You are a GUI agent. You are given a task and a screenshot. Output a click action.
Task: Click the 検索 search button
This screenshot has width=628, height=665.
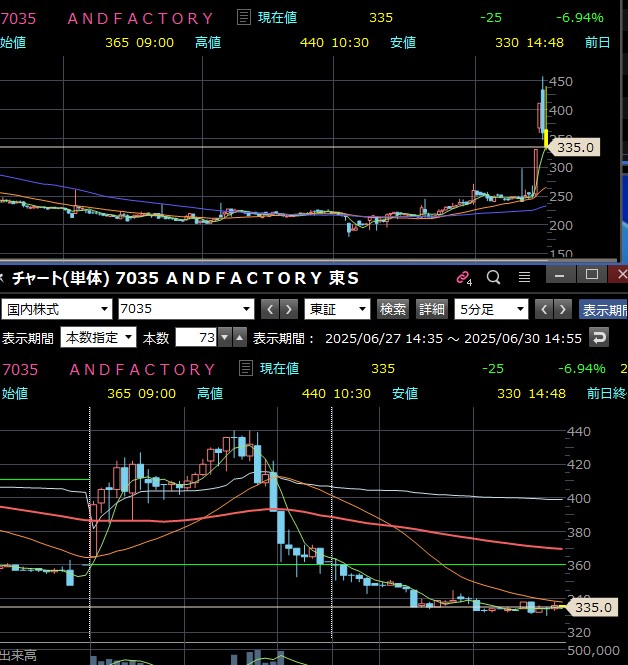tap(393, 309)
